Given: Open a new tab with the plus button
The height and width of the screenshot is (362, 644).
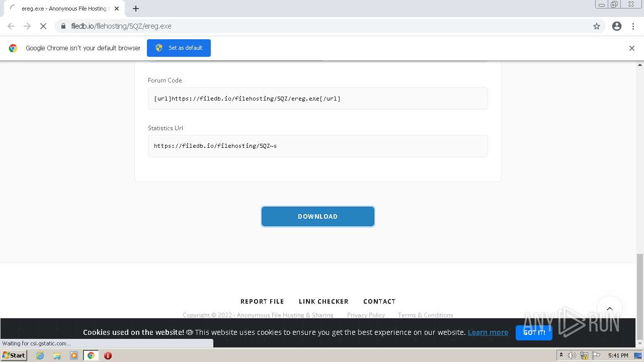Looking at the screenshot, I should [136, 9].
